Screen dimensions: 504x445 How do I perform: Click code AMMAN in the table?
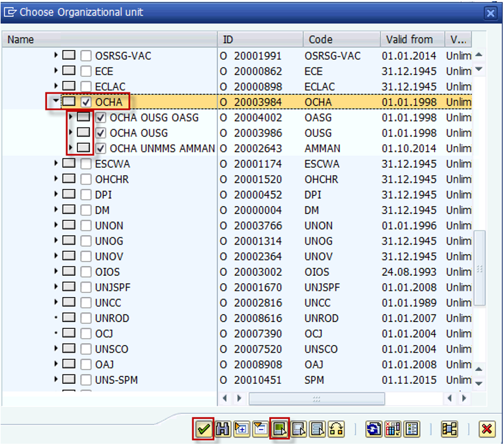click(322, 149)
